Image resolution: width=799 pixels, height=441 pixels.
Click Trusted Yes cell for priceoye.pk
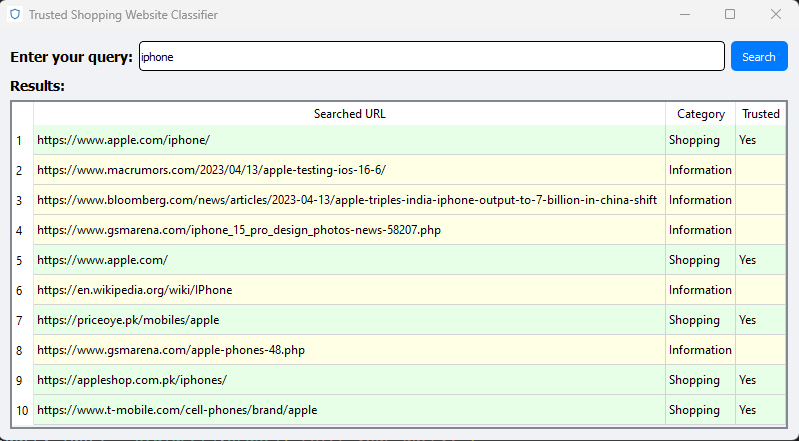click(760, 320)
